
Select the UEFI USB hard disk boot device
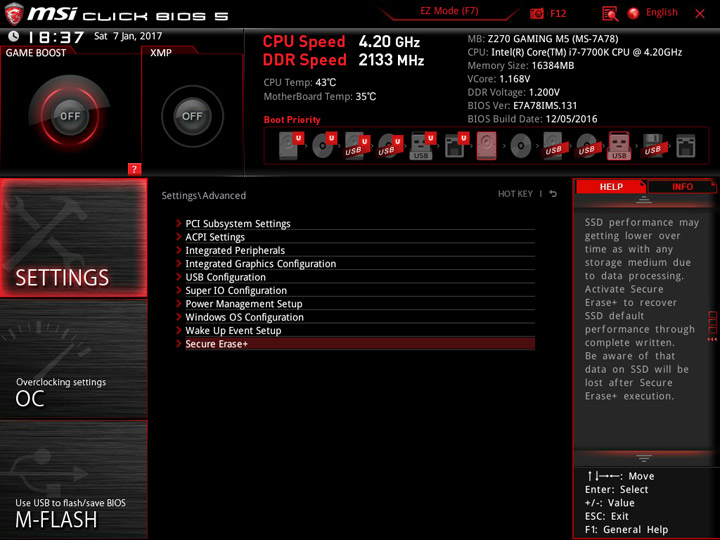[357, 146]
